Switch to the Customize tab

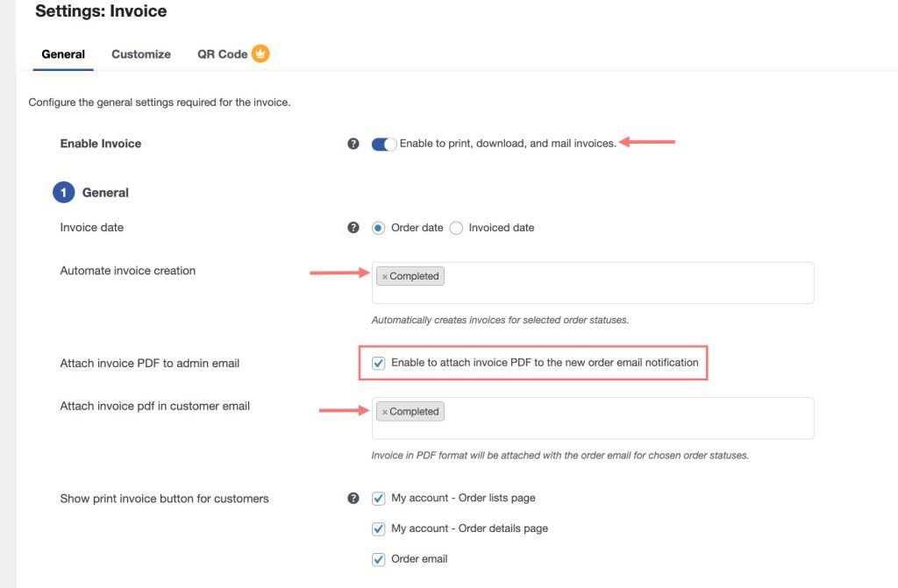tap(140, 53)
